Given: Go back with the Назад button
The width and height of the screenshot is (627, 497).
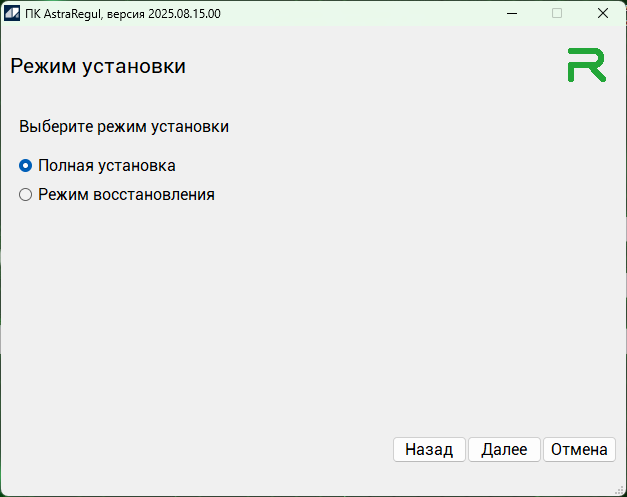Looking at the screenshot, I should tap(429, 450).
